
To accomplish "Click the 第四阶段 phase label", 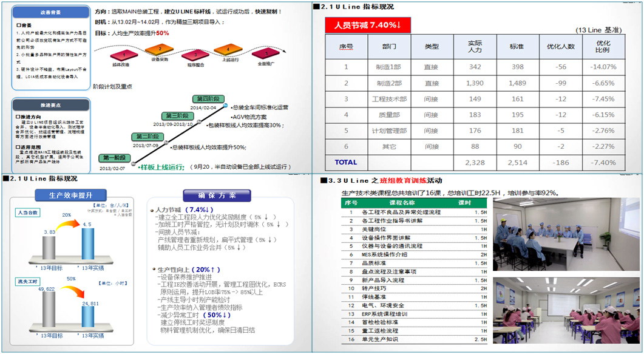I will 208,99.
